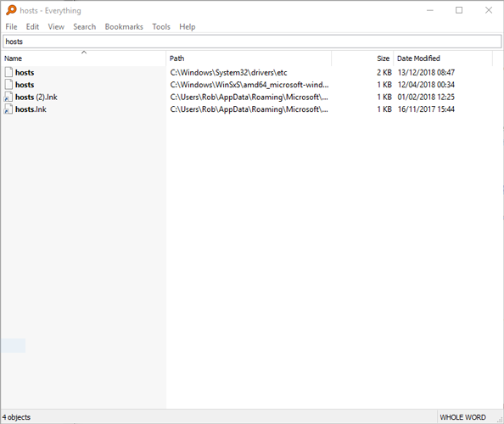
Task: Click shortcut icon of hosts.lnk
Action: point(8,109)
